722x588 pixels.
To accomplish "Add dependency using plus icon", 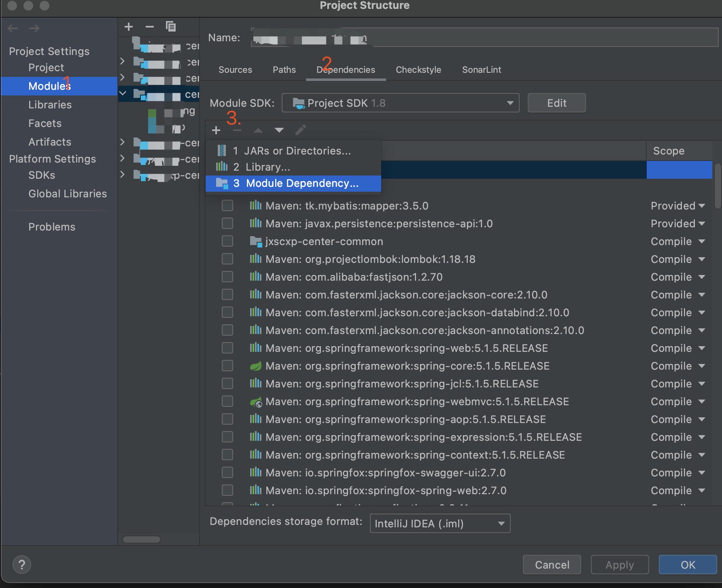I will 216,130.
